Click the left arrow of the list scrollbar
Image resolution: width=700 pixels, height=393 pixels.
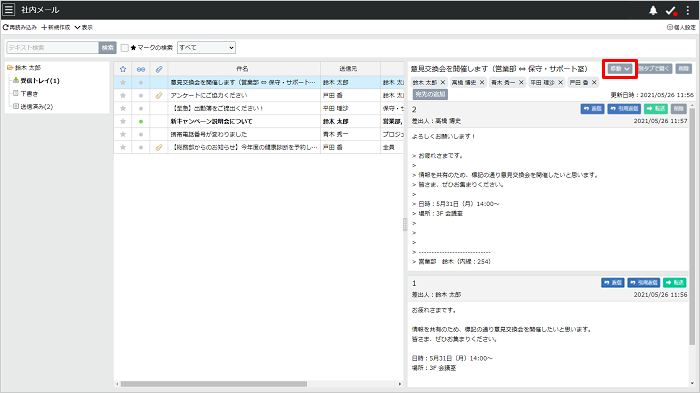117,384
